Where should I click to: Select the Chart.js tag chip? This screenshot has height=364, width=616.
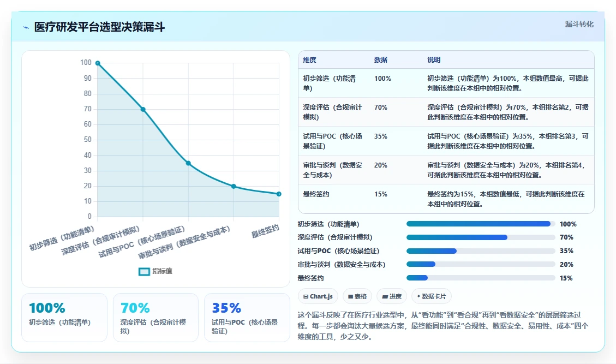(x=318, y=296)
